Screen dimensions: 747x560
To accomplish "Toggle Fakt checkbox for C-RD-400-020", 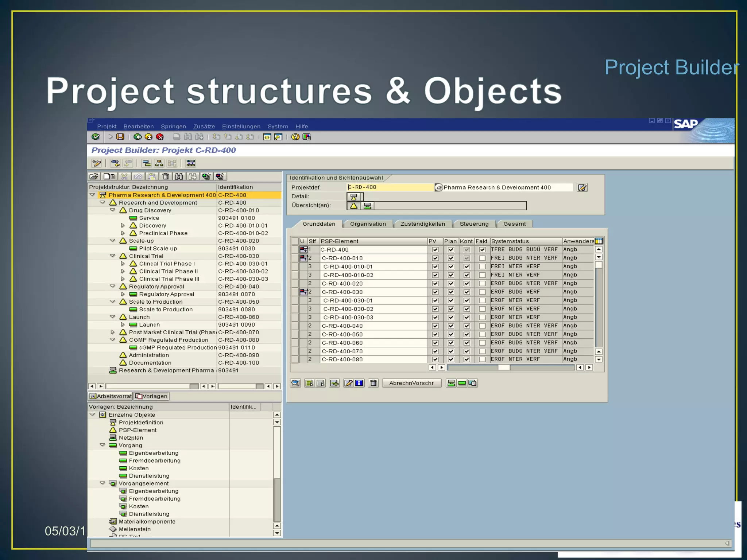I will coord(482,283).
